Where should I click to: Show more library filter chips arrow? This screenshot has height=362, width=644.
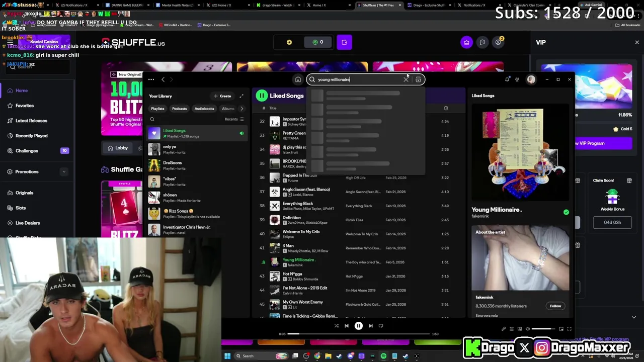(x=242, y=109)
